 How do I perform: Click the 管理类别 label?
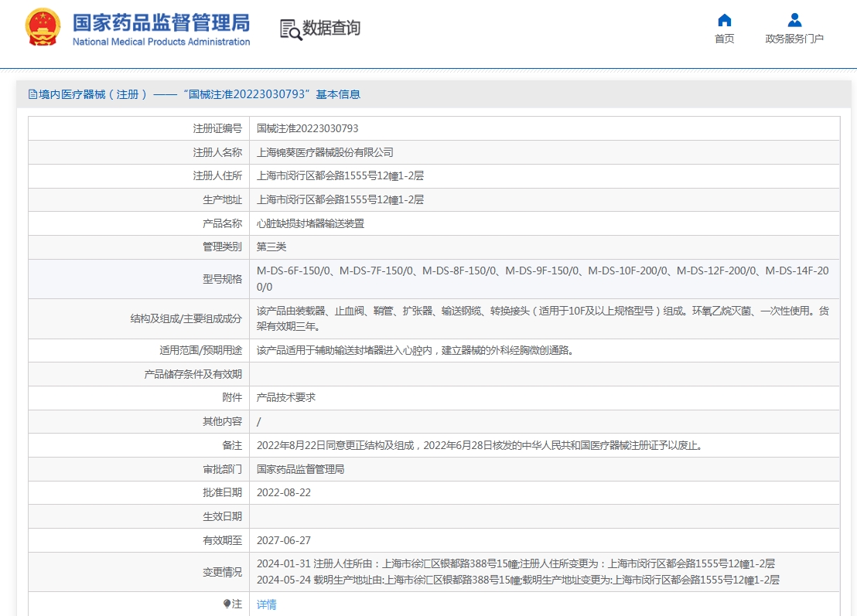click(x=223, y=247)
